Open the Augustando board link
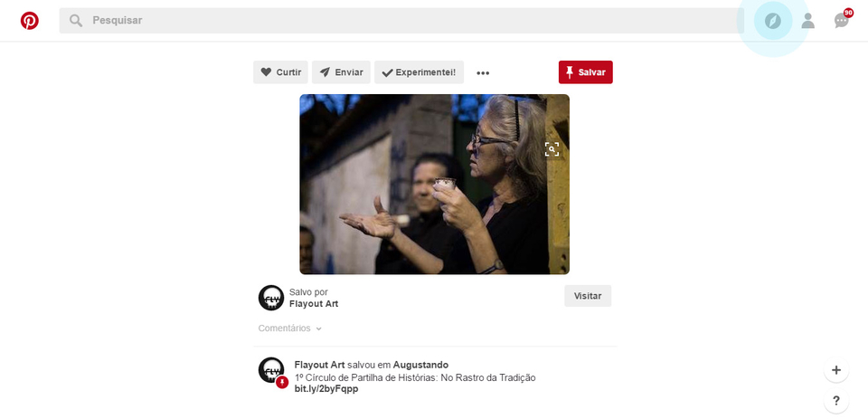The height and width of the screenshot is (419, 868). tap(420, 365)
